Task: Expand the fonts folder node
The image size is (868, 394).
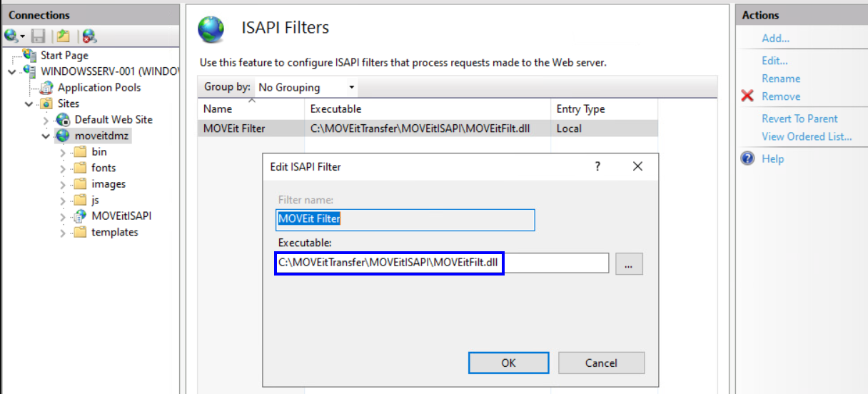Action: 63,168
